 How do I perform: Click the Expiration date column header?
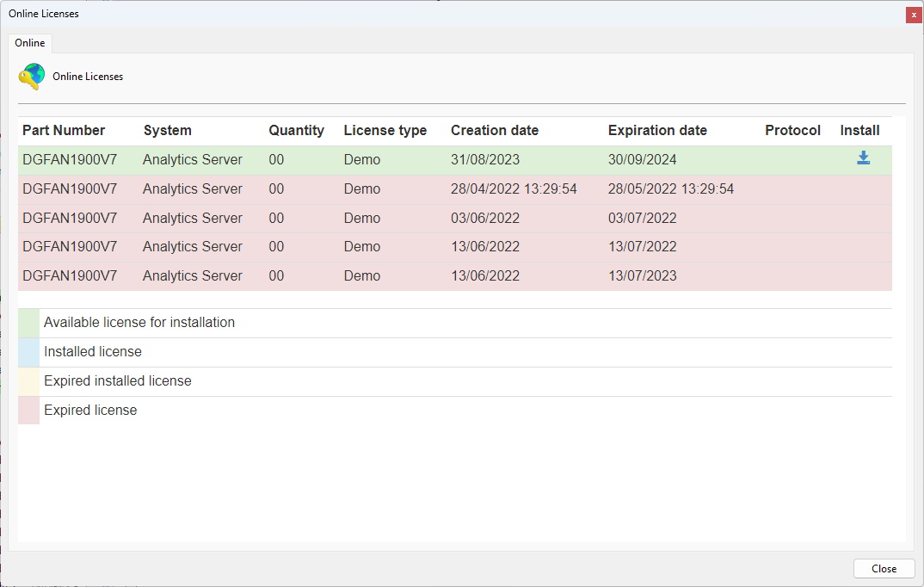coord(657,130)
